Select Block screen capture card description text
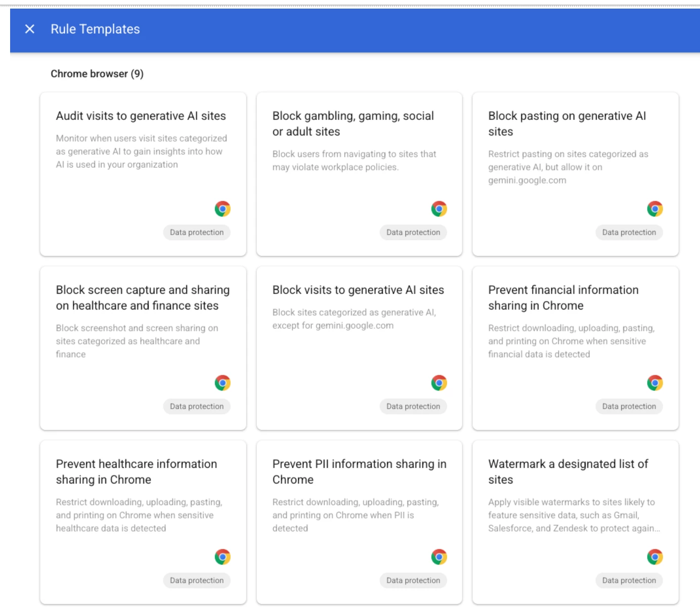700x616 pixels. [137, 341]
